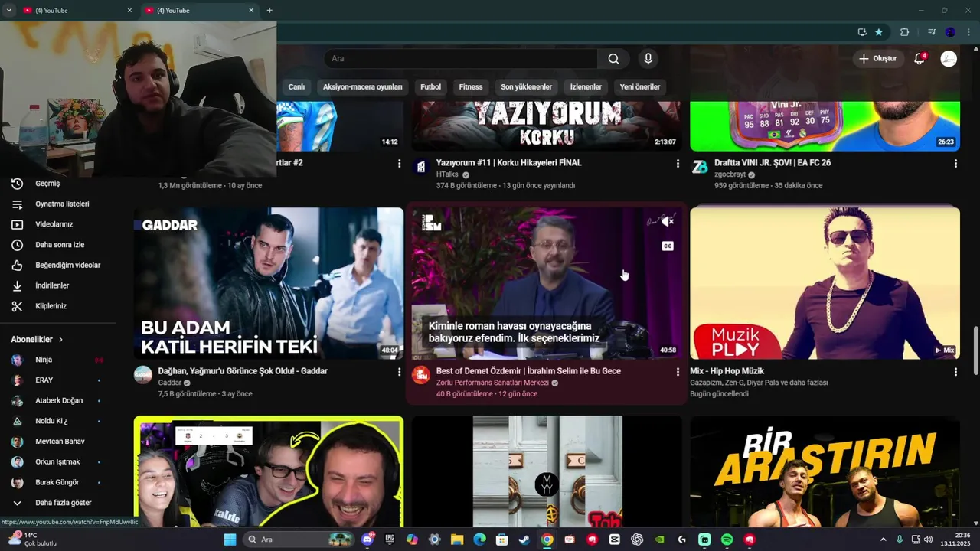Select the Futbol filter chip
980x551 pixels.
pos(430,87)
